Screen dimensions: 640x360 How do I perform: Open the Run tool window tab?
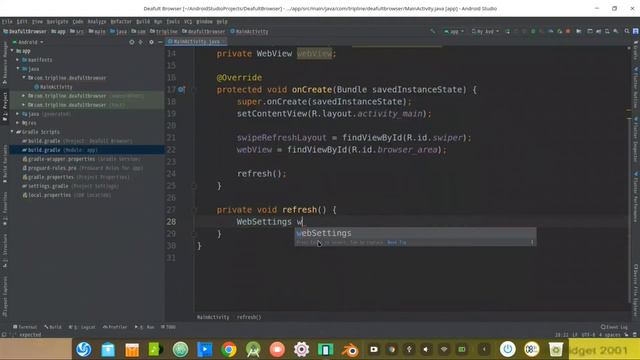point(145,327)
